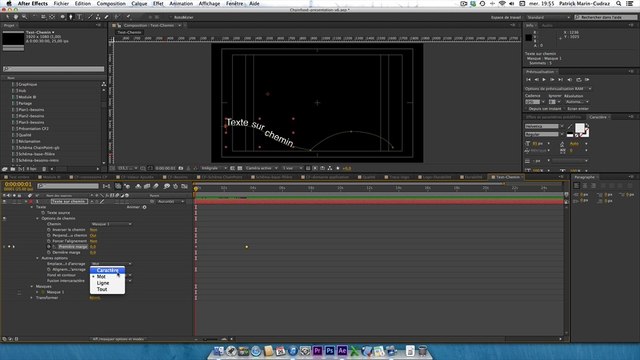This screenshot has height=360, width=640.
Task: Enable the Depuis cet instant checkbox
Action: coord(527,109)
